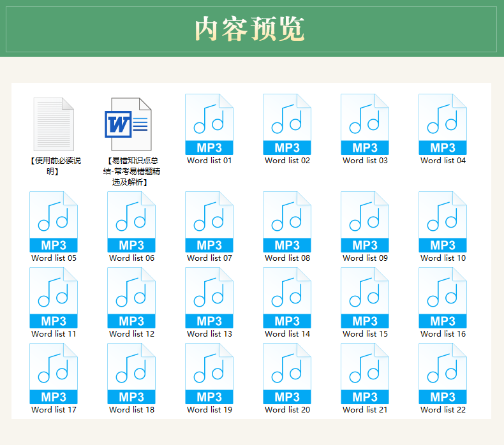This screenshot has height=445, width=504.
Task: Open the 使用前必读说明 text file icon
Action: 54,124
